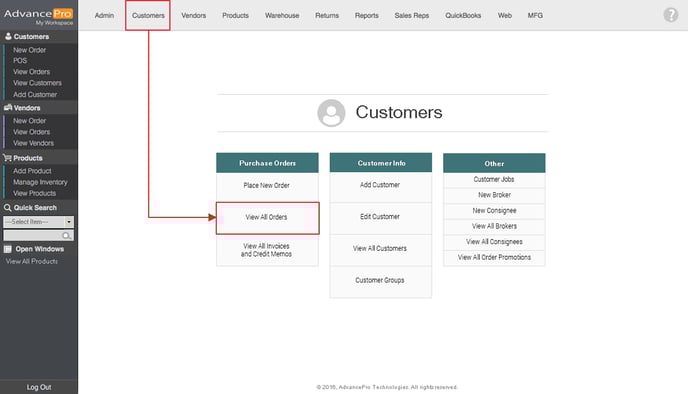The width and height of the screenshot is (688, 394).
Task: Open the Sales Reps menu
Action: tap(412, 15)
